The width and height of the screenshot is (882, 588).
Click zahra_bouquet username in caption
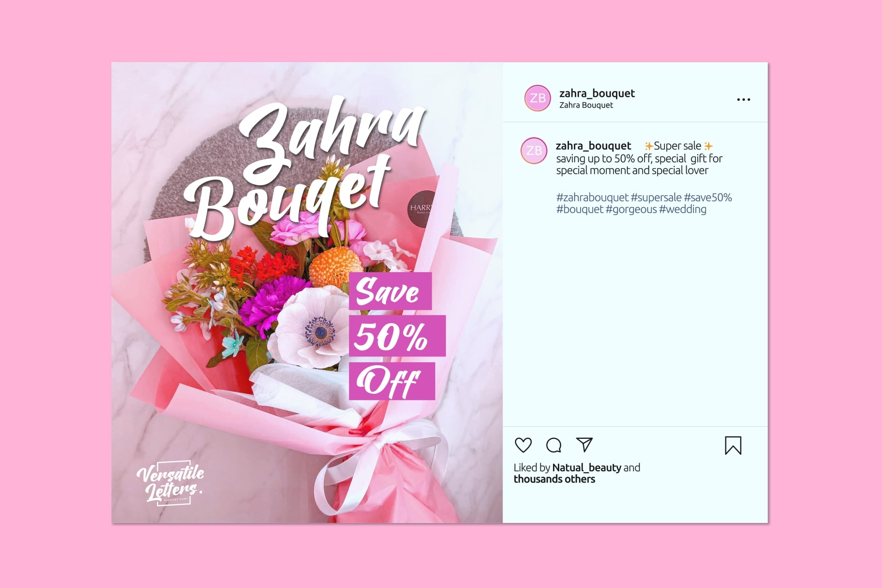(593, 146)
